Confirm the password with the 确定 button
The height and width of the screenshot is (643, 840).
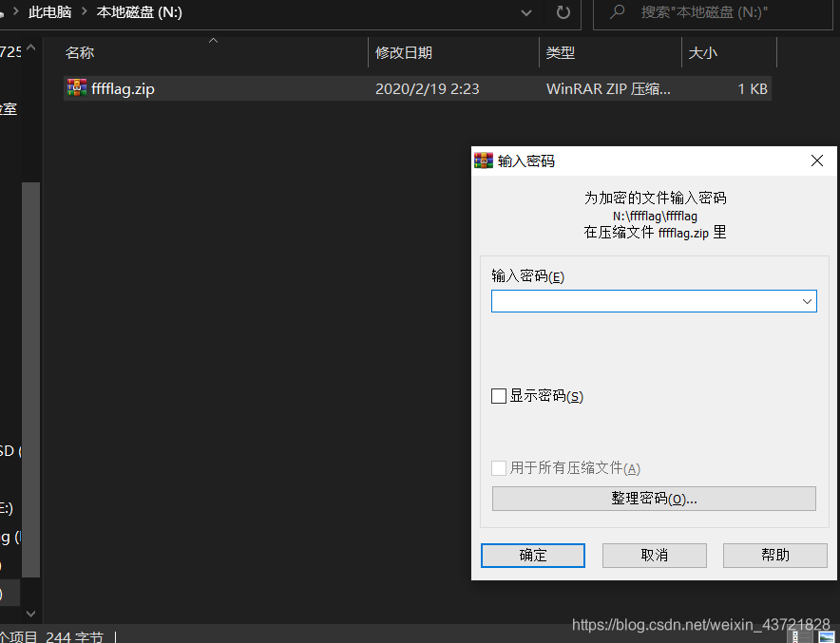click(x=532, y=556)
